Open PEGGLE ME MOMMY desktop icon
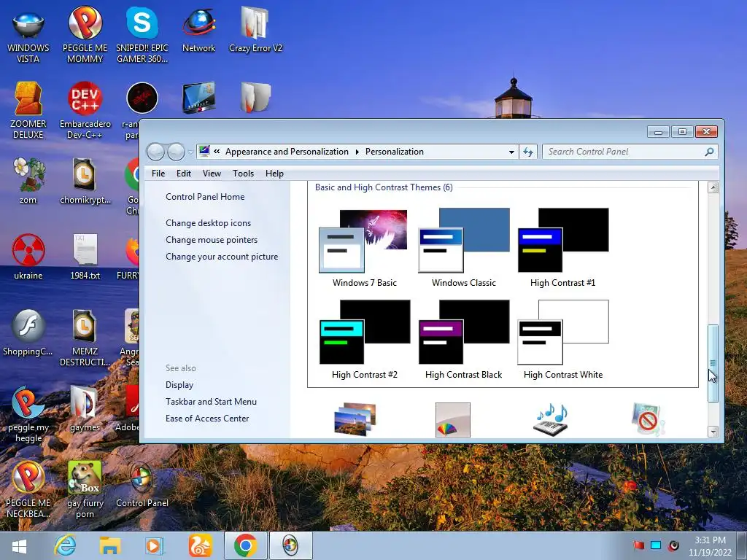 [85, 36]
